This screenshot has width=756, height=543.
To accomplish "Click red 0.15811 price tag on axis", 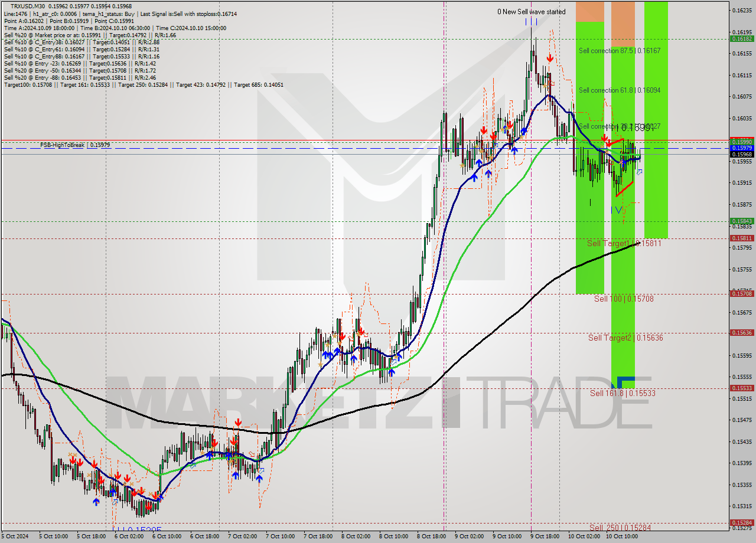I will [742, 238].
